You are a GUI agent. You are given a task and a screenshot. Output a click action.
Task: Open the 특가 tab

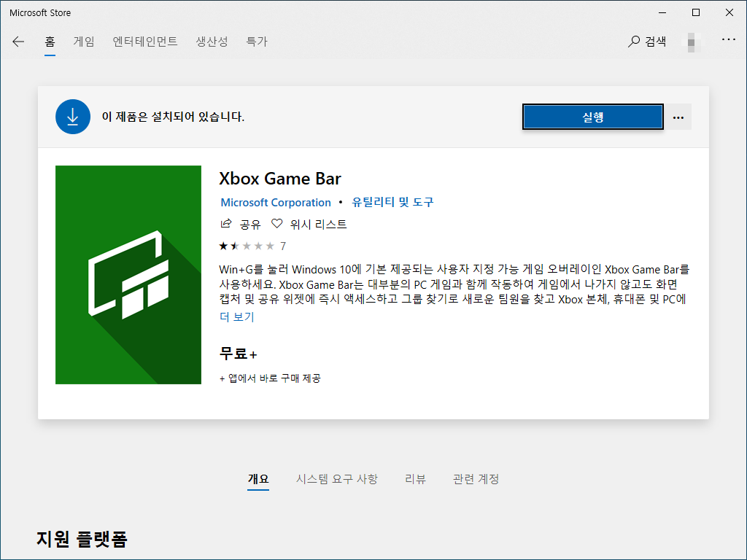257,42
